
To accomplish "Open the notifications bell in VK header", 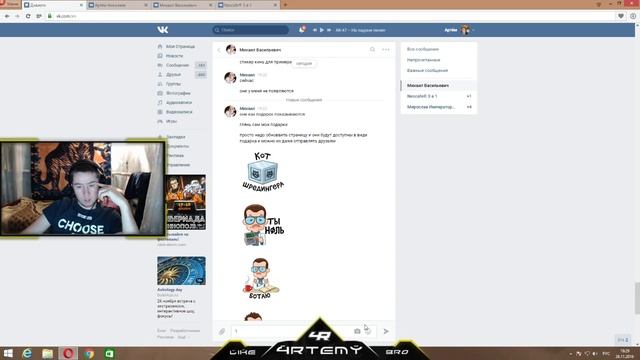I will click(301, 30).
